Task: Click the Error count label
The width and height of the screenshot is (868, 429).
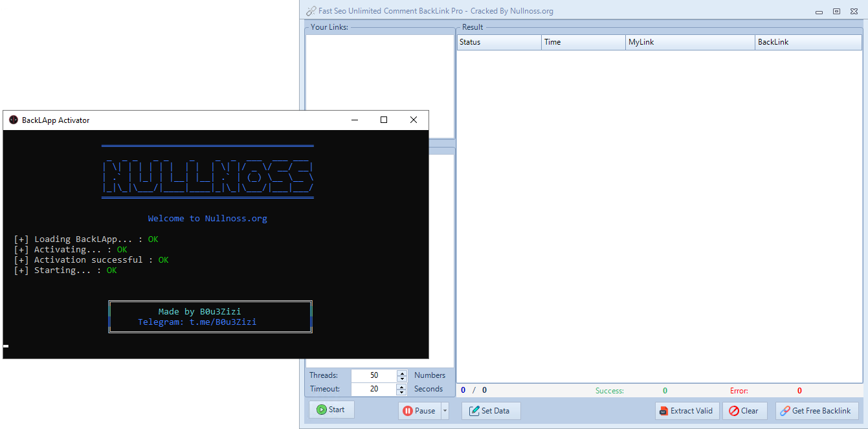Action: [x=739, y=391]
